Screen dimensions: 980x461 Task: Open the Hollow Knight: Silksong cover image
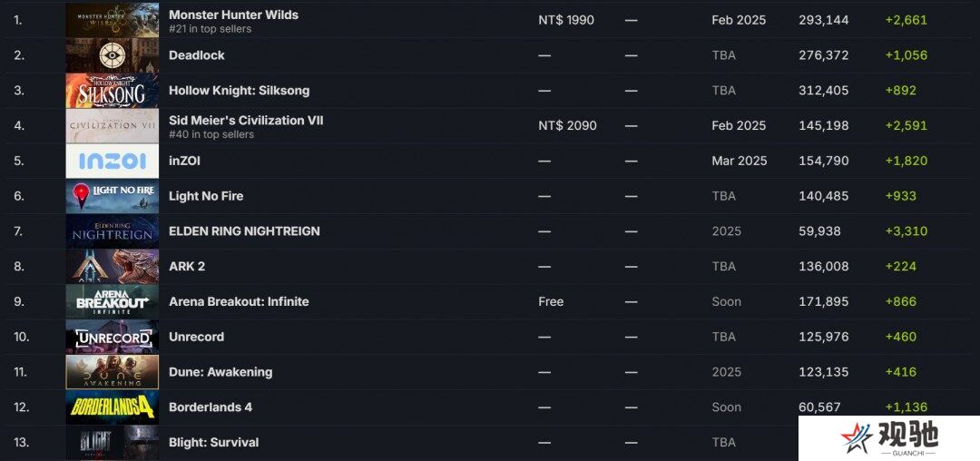click(113, 91)
